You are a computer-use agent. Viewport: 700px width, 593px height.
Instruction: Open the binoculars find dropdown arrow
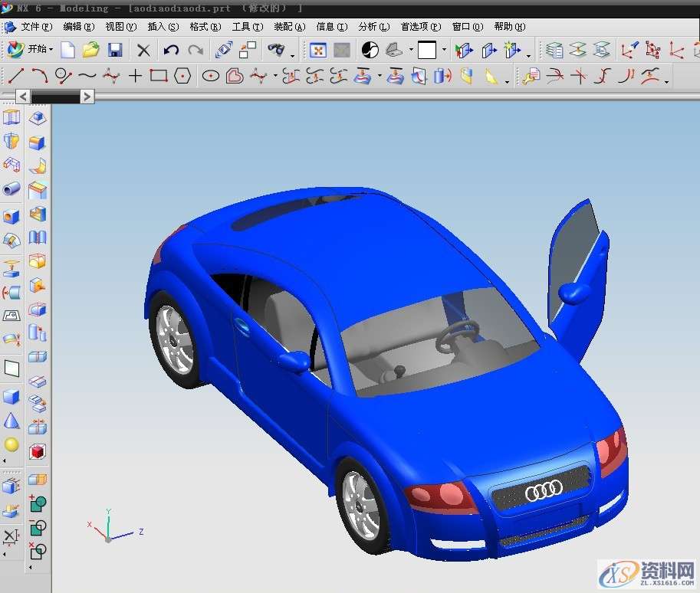[293, 54]
